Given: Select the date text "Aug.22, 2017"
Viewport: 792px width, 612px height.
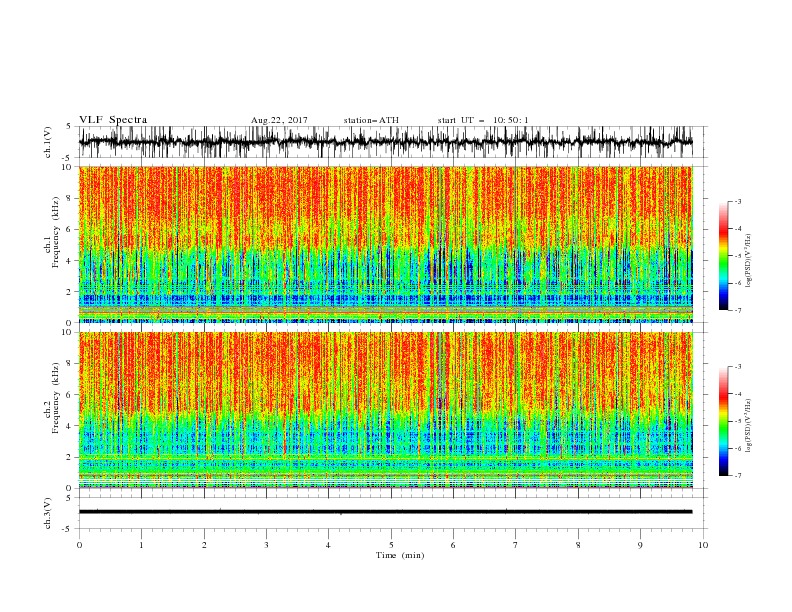Looking at the screenshot, I should click(279, 120).
